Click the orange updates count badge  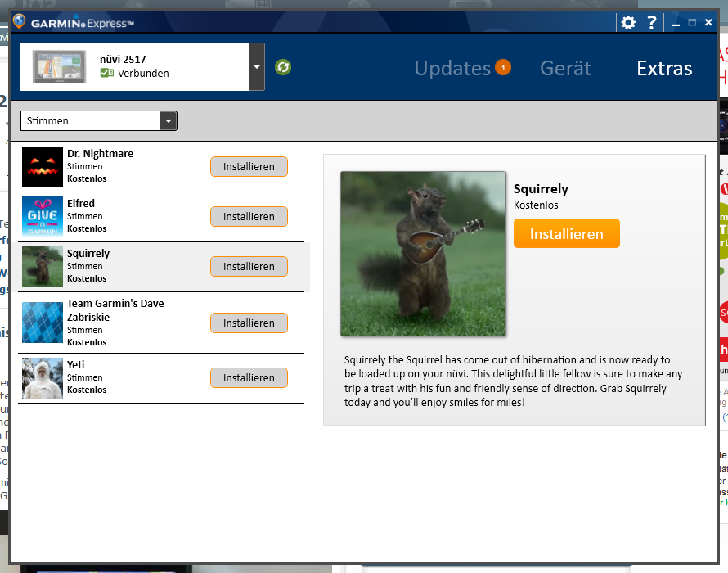coord(503,68)
